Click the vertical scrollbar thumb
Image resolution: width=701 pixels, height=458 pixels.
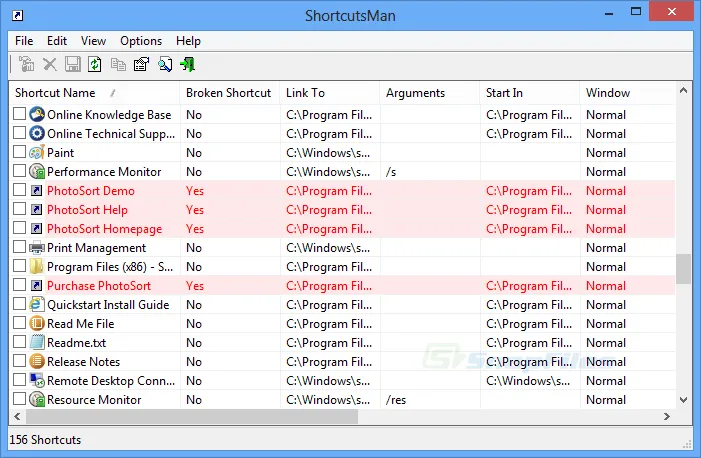pyautogui.click(x=683, y=269)
